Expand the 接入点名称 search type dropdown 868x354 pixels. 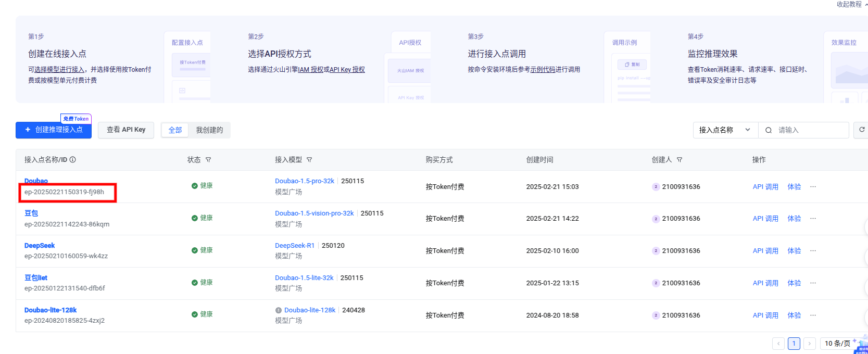(x=725, y=130)
